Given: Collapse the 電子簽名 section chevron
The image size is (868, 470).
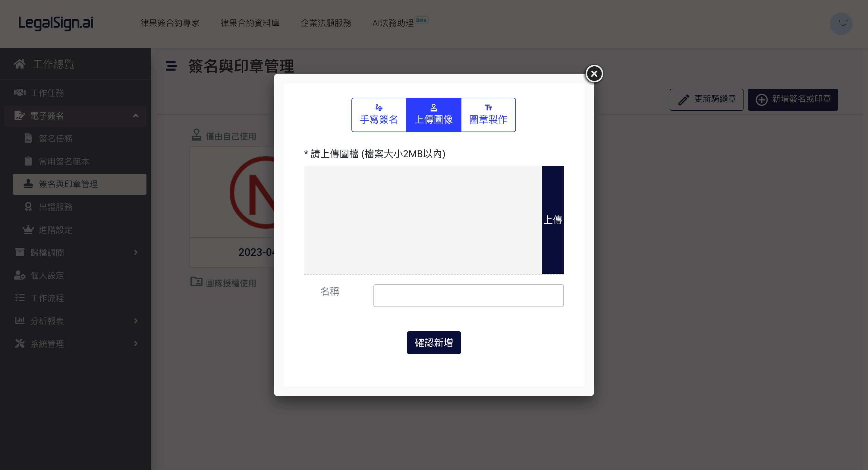Looking at the screenshot, I should coord(136,116).
